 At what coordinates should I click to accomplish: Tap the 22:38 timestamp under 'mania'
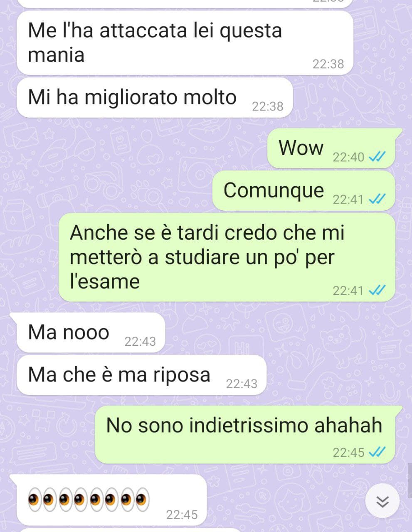point(328,64)
